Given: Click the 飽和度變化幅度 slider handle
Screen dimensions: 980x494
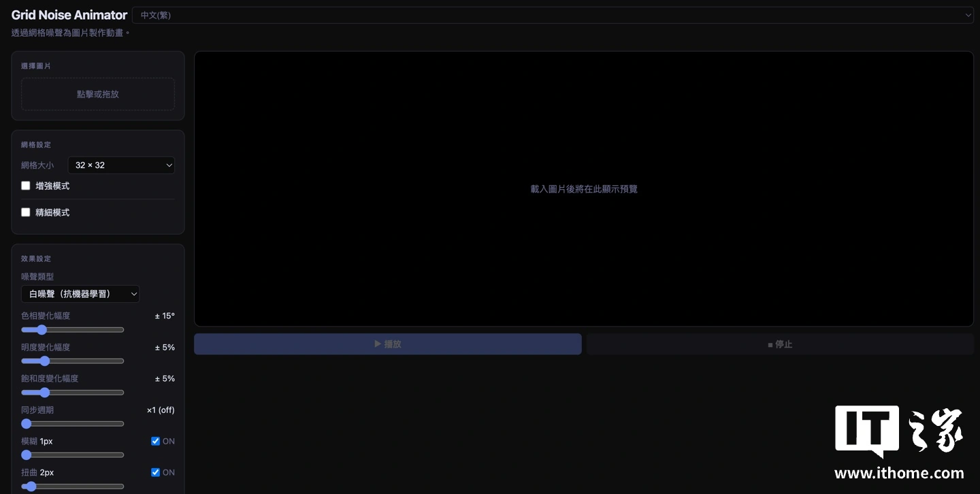Looking at the screenshot, I should pyautogui.click(x=45, y=393).
